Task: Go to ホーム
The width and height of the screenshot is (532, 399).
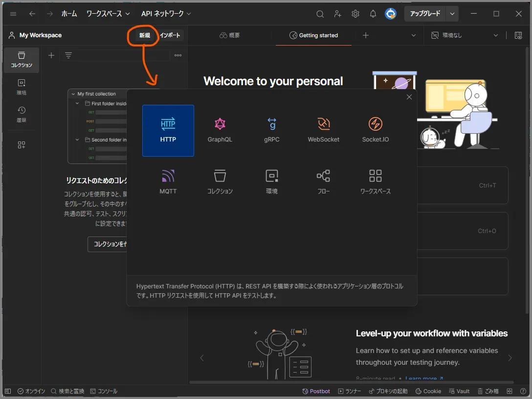Action: tap(69, 14)
